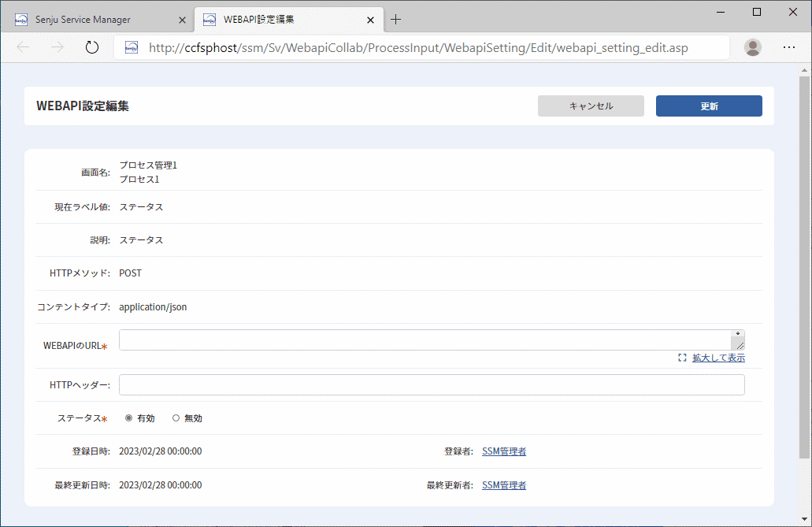
Task: Close the Senju Service Manager tab
Action: click(182, 20)
